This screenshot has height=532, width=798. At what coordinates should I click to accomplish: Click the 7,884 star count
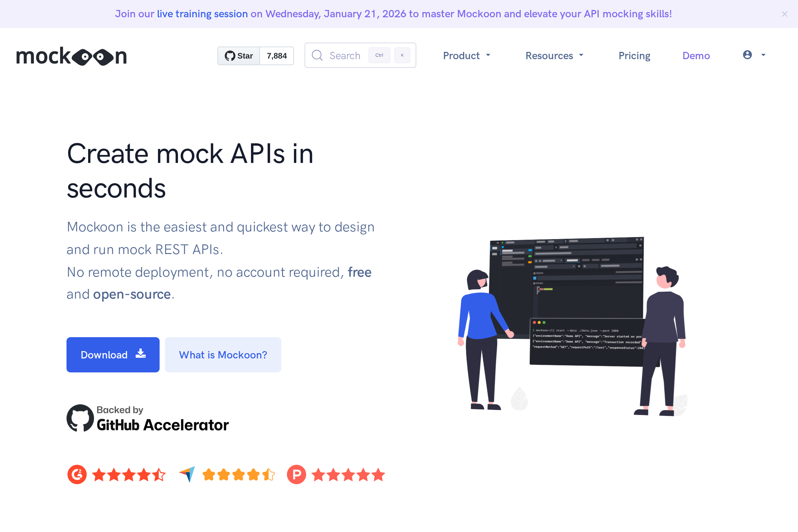click(x=277, y=56)
